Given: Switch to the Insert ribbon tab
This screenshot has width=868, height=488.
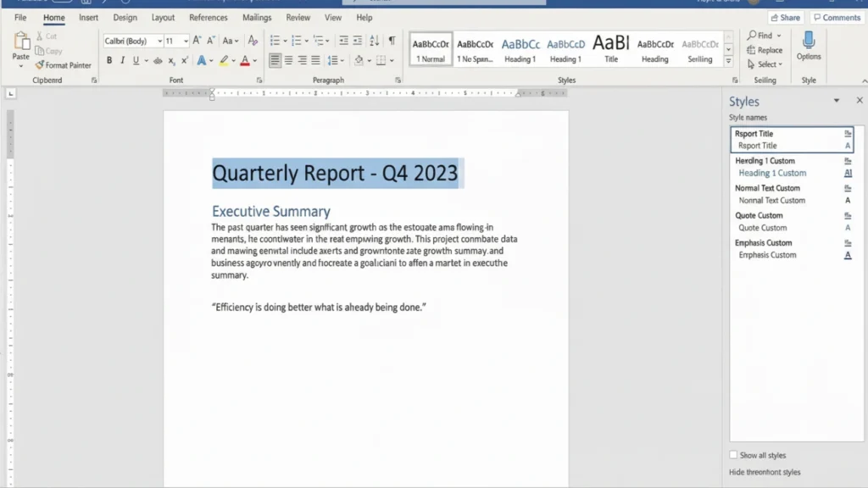Looking at the screenshot, I should point(88,17).
